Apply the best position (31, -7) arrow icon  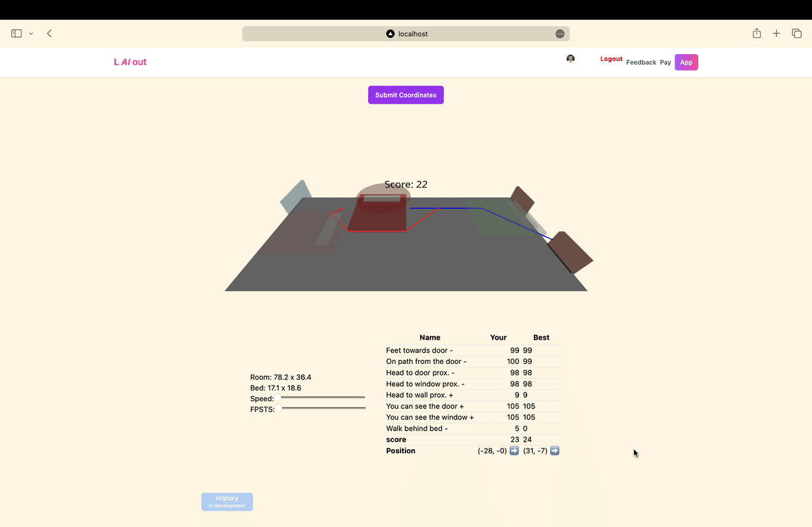554,451
